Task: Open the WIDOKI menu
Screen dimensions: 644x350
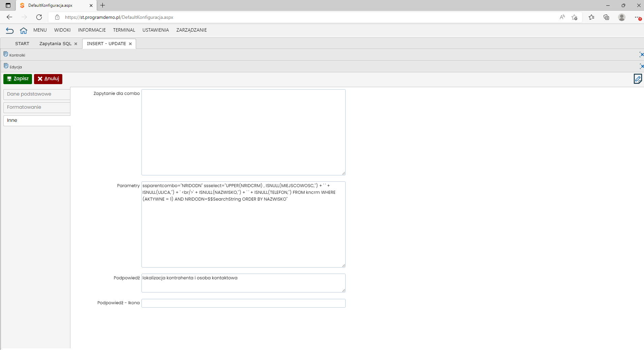Action: coord(62,30)
